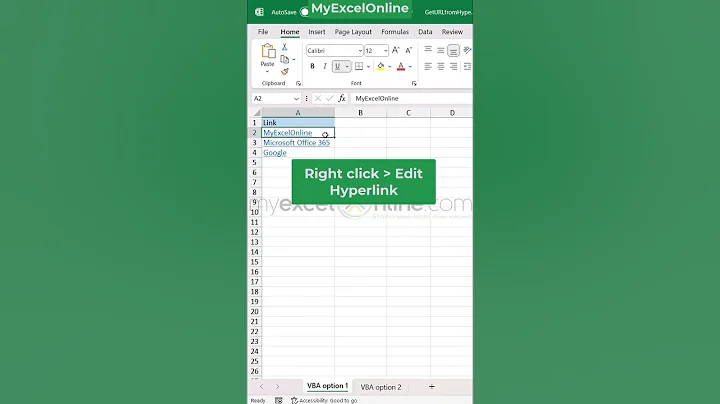Click the MyExcelOnline hyperlink cell

tap(298, 133)
